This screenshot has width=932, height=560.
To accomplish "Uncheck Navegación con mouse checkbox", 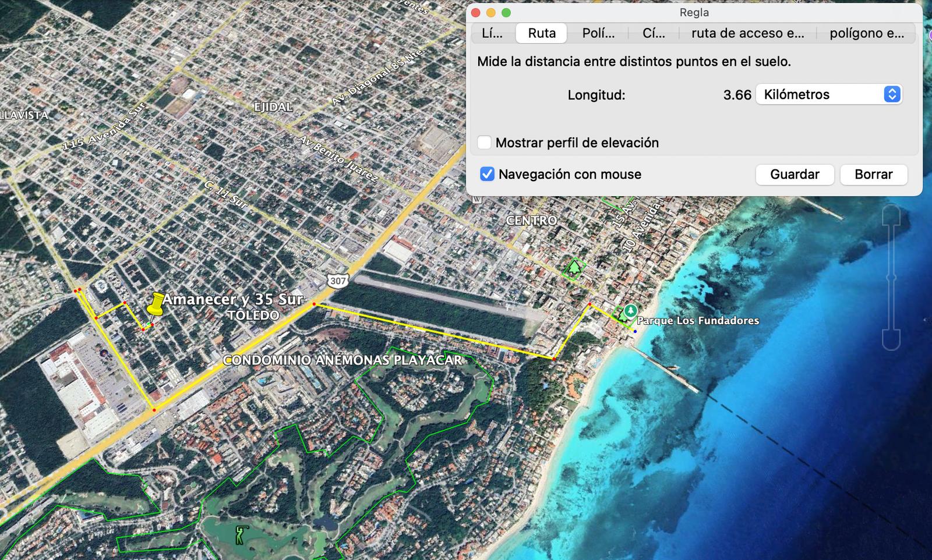I will [487, 174].
